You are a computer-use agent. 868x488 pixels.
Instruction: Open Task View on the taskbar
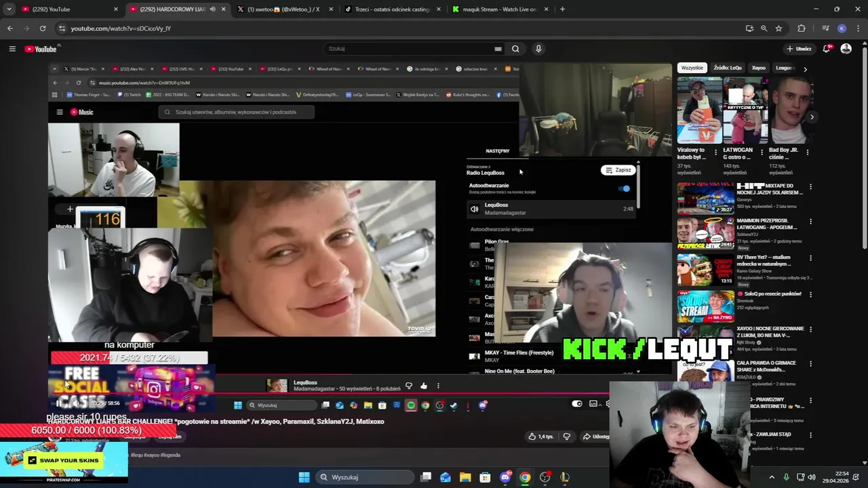426,477
